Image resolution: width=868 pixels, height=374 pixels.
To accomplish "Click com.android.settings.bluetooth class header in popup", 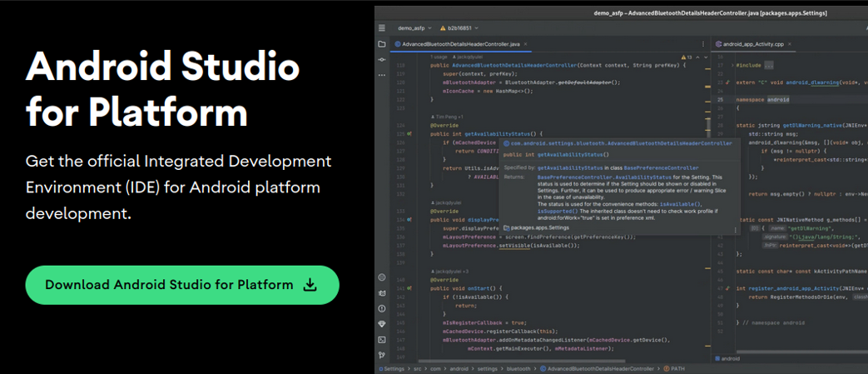I will (x=618, y=143).
